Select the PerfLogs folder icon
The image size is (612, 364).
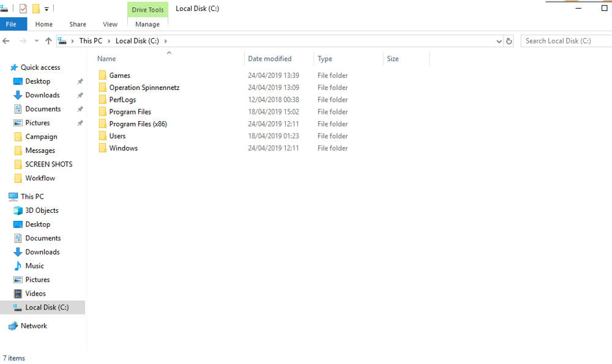[103, 99]
